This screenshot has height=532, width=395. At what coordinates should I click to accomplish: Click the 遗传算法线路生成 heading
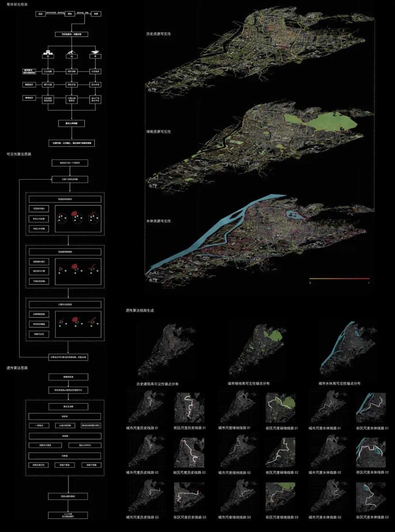click(x=140, y=310)
